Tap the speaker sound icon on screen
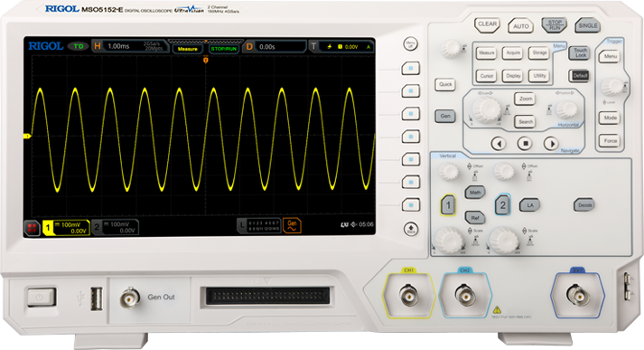Viewport: 644px width, 350px height. (354, 224)
